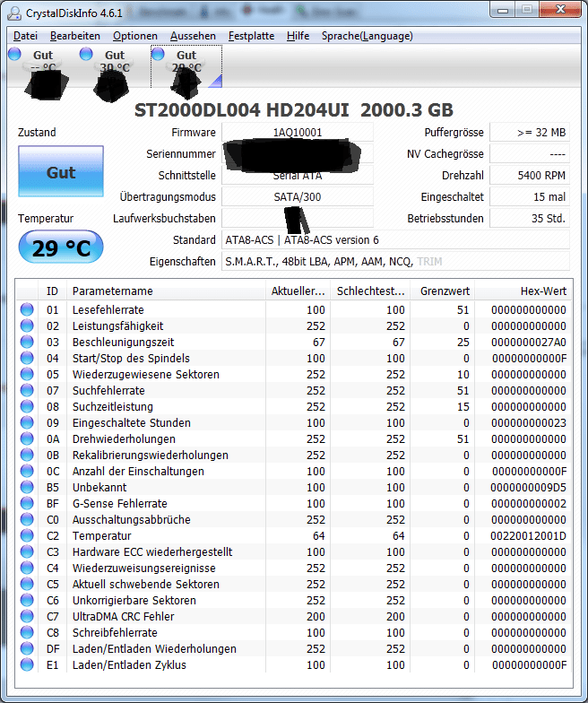The width and height of the screenshot is (588, 703).
Task: Select the G-Sense Fehlerrate parameter name
Action: 120,504
